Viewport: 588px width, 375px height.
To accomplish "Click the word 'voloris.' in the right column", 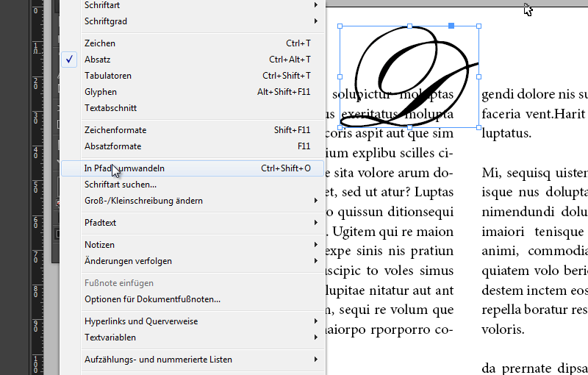I will pos(503,329).
